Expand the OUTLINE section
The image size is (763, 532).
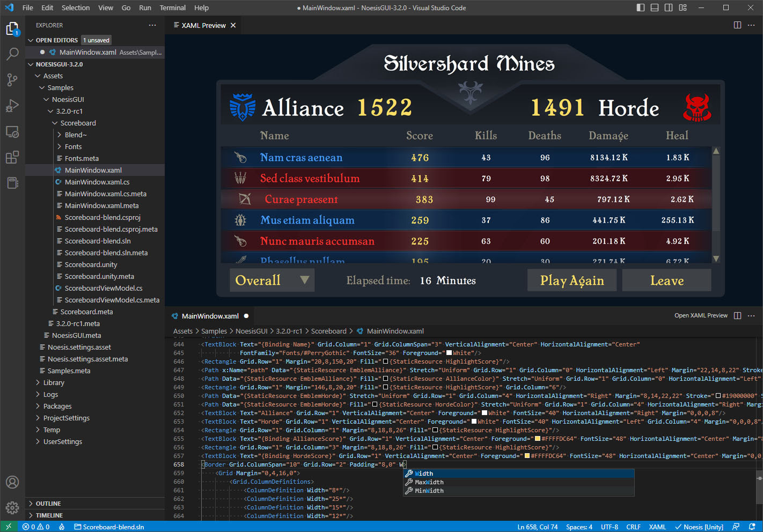(48, 504)
